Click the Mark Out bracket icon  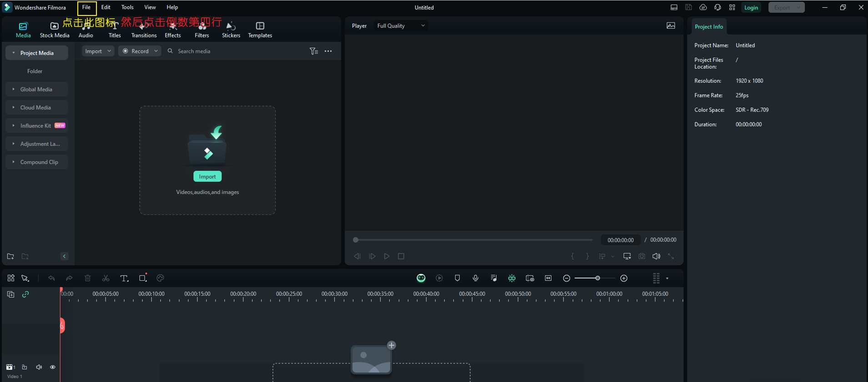pos(587,256)
